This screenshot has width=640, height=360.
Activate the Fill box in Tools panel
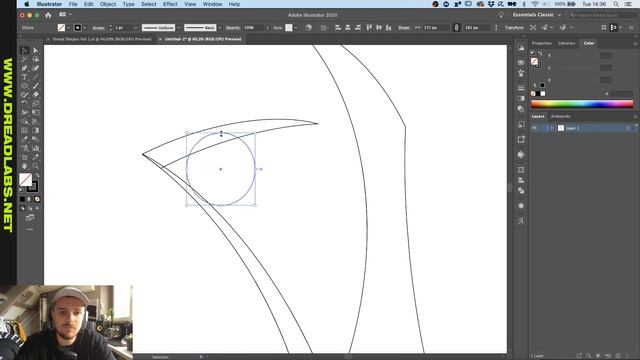[25, 180]
